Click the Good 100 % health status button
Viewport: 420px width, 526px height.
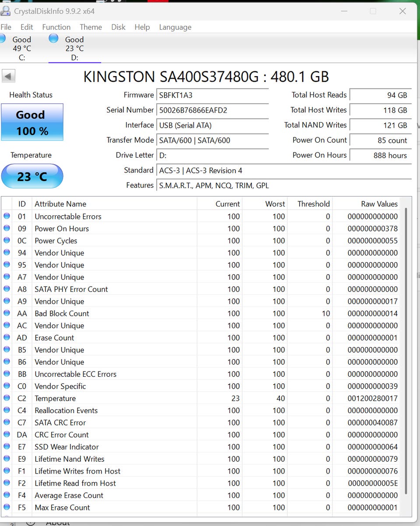(32, 122)
